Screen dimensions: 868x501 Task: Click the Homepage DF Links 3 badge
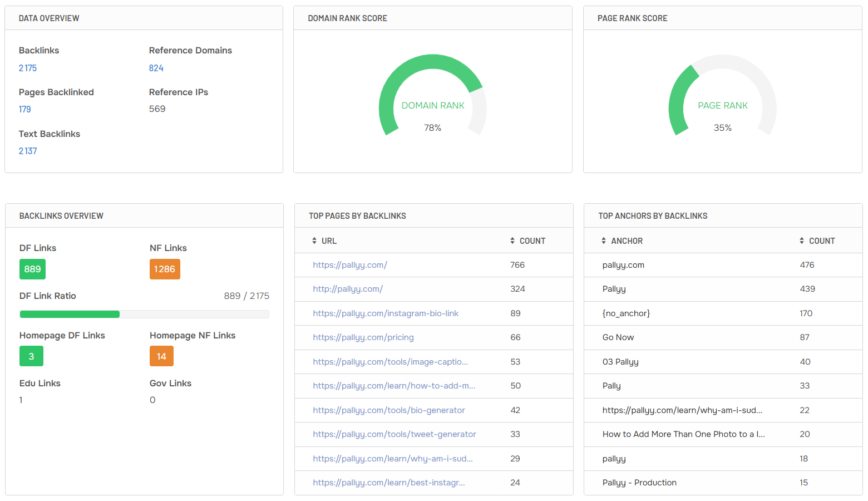31,356
